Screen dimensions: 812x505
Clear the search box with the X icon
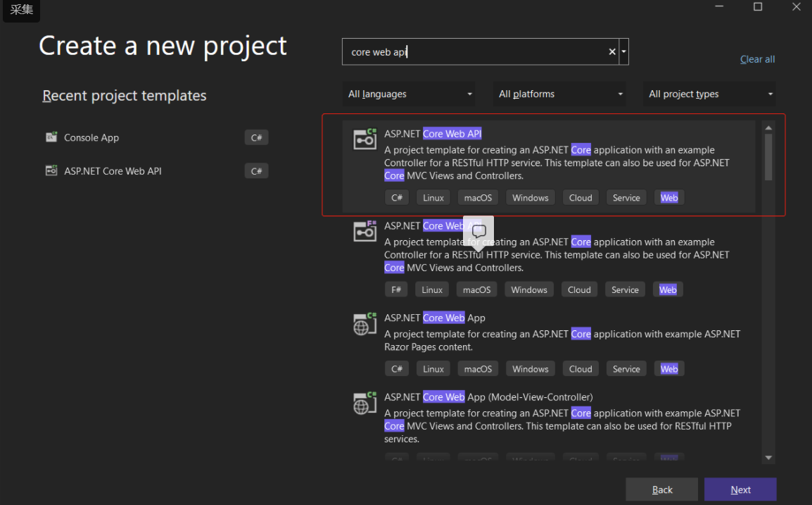612,52
